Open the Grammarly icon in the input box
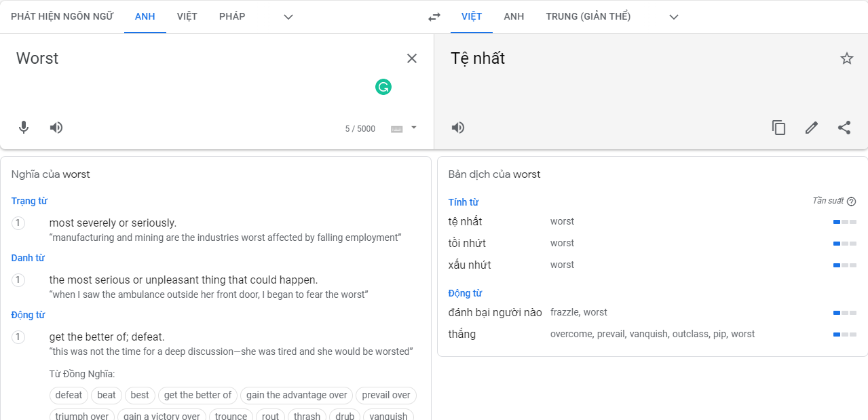 (x=383, y=87)
